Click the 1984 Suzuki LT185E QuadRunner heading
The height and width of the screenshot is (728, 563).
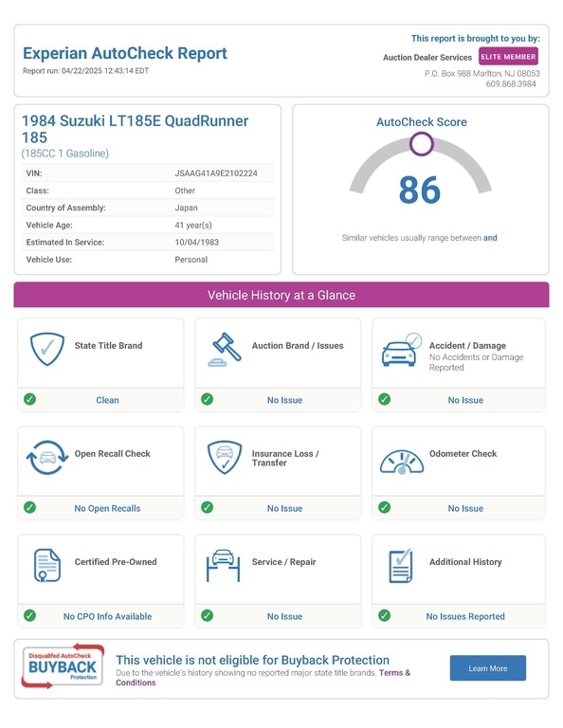(x=136, y=129)
